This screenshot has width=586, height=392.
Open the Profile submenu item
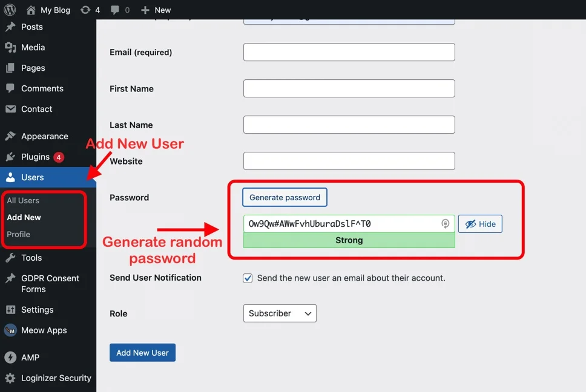(18, 234)
